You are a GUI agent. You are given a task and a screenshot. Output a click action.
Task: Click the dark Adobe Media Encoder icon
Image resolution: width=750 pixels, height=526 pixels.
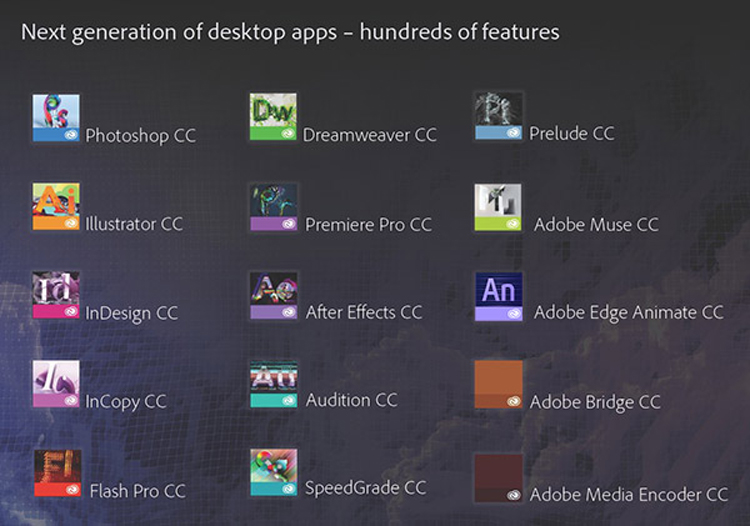tap(498, 478)
